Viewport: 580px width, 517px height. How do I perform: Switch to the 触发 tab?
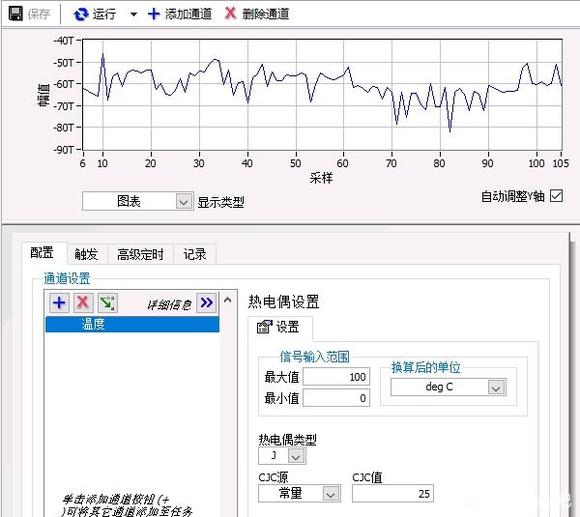click(87, 254)
